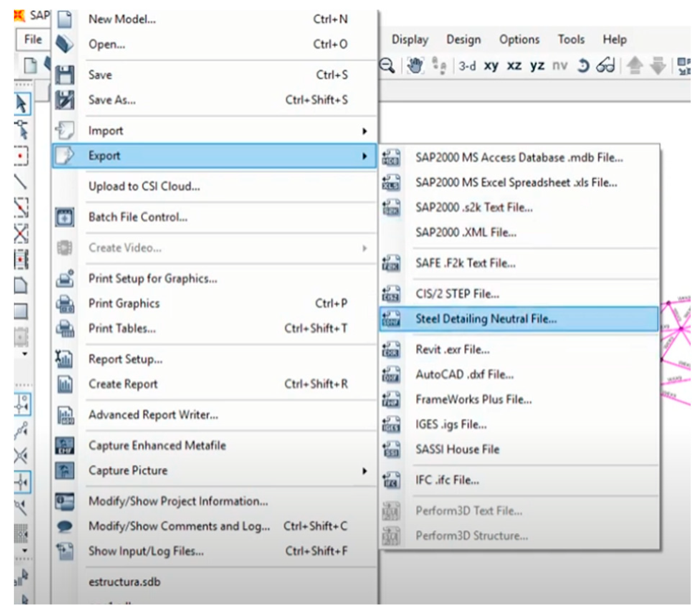Open recent file estructura.sdb
700x615 pixels.
coord(124,582)
